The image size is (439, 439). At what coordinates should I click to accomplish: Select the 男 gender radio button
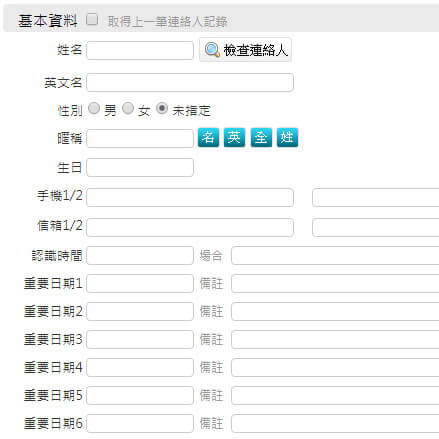point(94,108)
